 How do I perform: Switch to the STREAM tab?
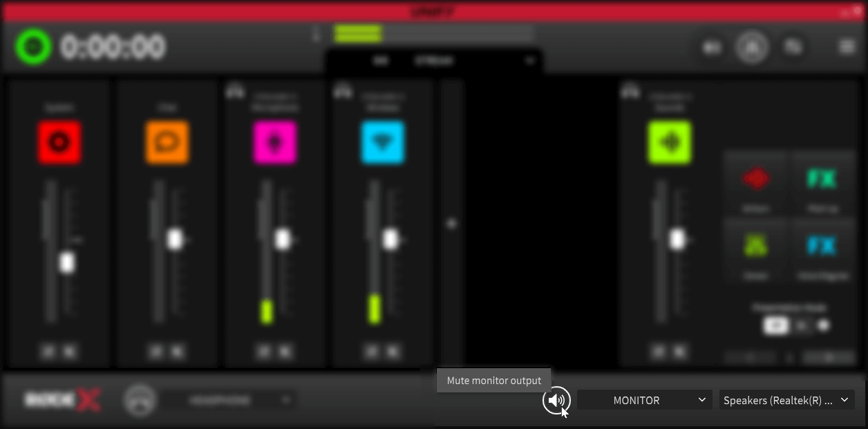[x=434, y=61]
